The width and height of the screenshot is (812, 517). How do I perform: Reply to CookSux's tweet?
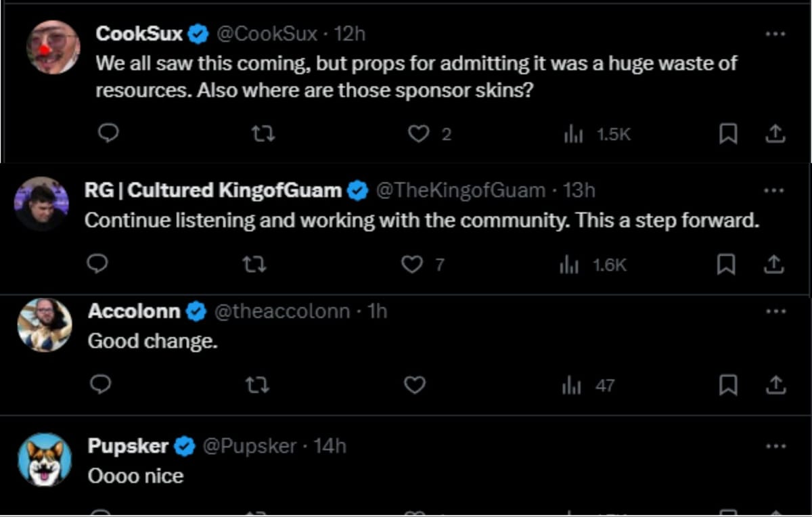coord(108,134)
